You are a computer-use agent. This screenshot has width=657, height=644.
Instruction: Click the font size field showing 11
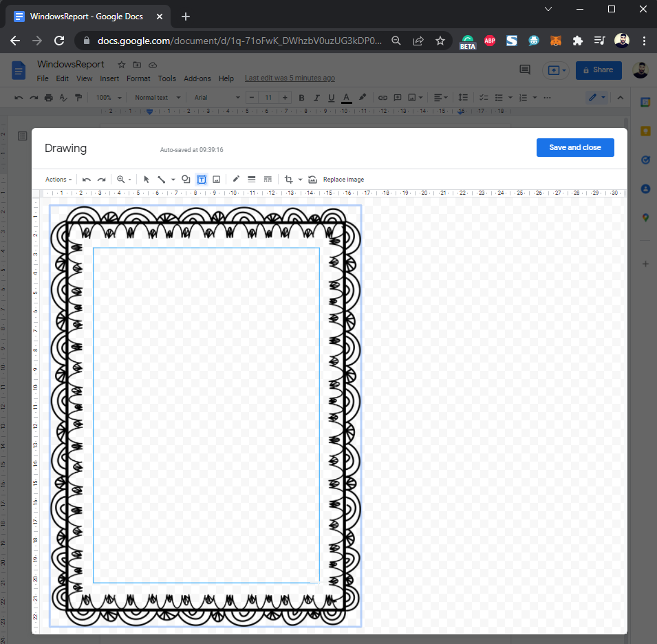pos(268,98)
